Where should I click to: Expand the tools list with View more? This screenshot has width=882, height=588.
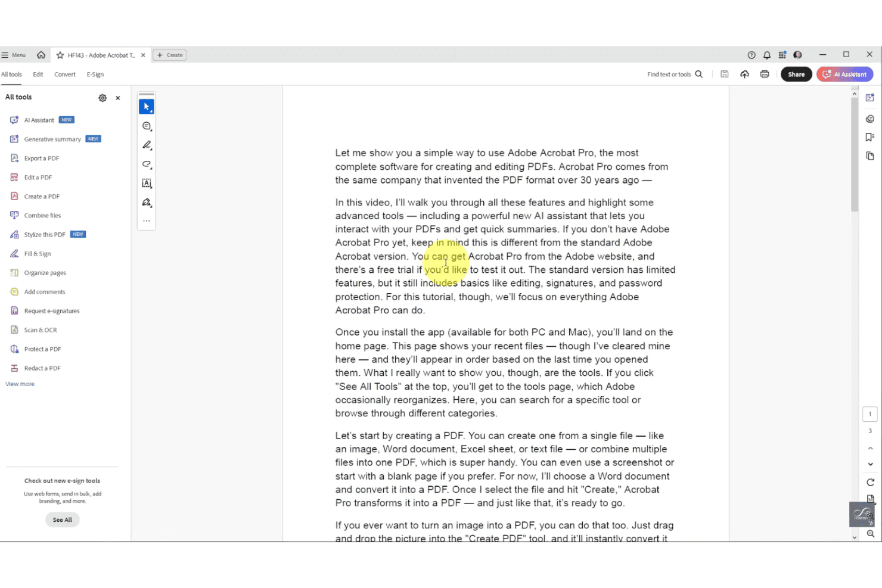[x=20, y=384]
